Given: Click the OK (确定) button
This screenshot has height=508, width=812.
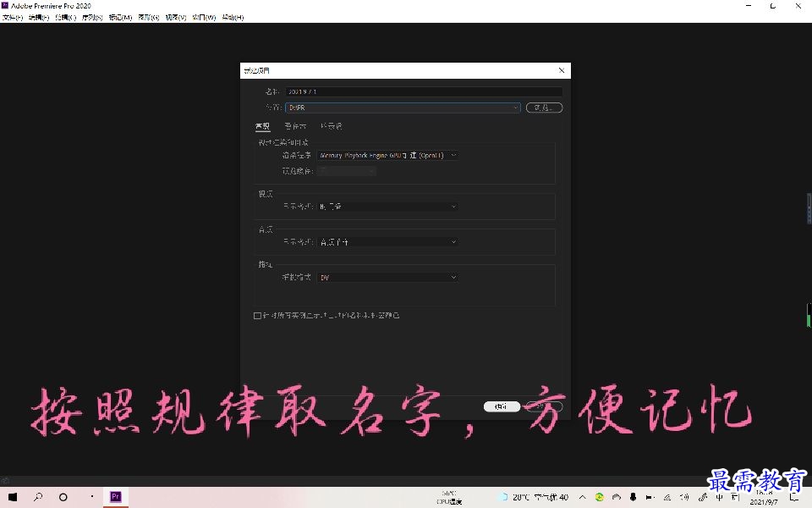Looking at the screenshot, I should (502, 406).
